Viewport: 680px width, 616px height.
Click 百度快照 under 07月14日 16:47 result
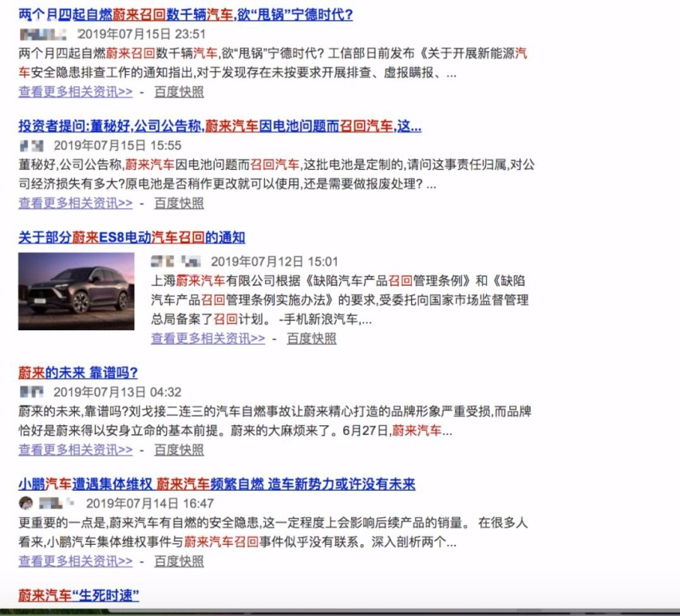pyautogui.click(x=179, y=562)
